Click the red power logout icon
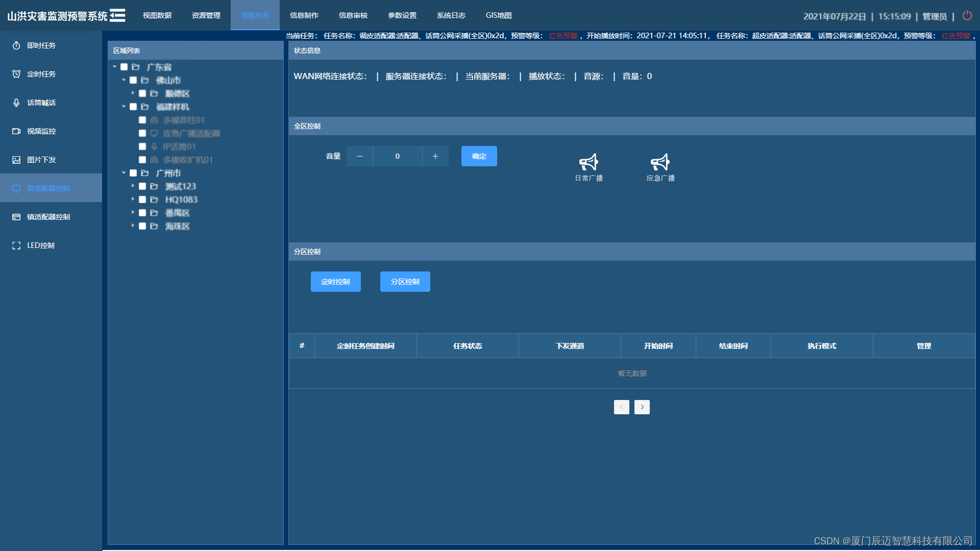Screen dimensions: 980x551 [967, 16]
